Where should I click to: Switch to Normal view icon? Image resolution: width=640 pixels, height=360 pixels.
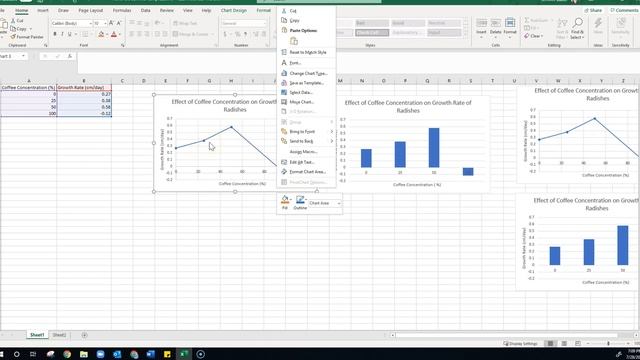coord(550,344)
